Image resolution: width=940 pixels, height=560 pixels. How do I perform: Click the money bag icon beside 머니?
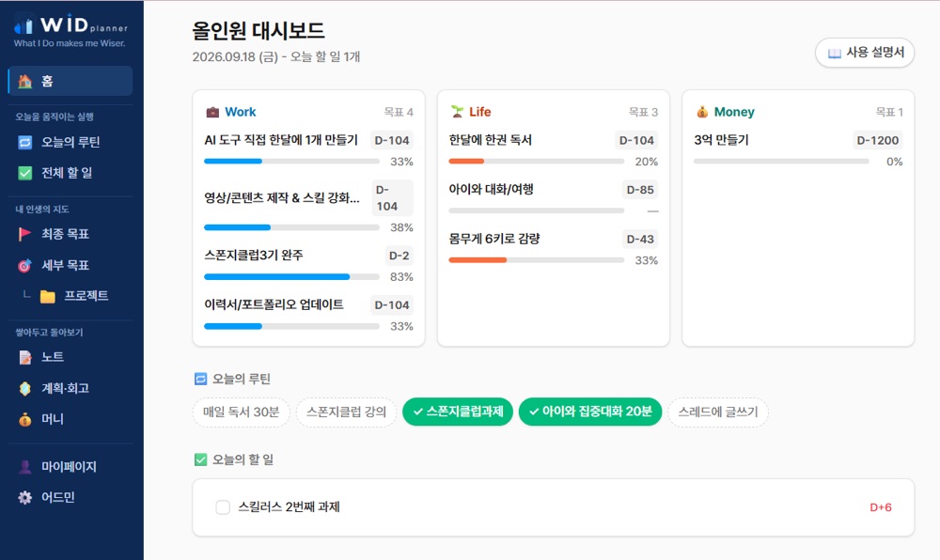click(24, 419)
